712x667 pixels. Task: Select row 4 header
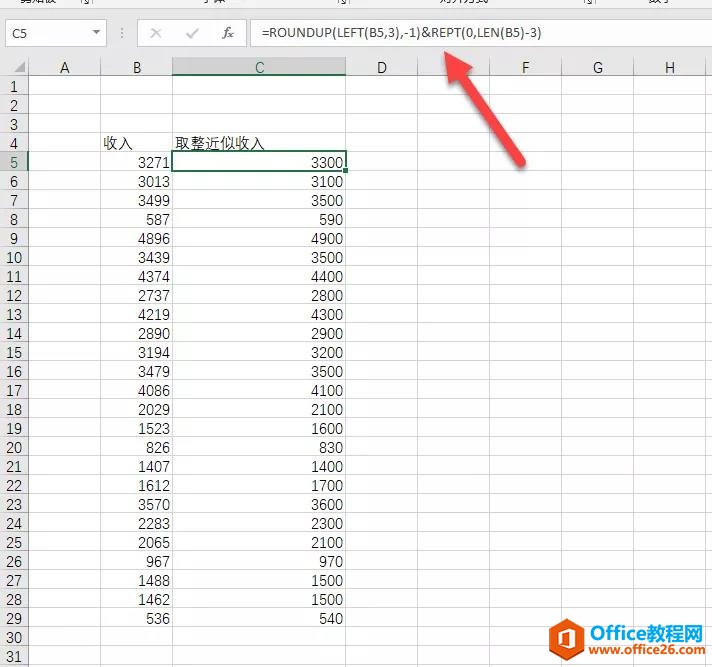coord(14,143)
